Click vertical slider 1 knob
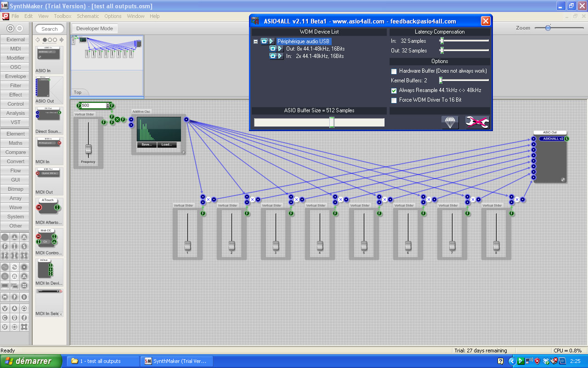This screenshot has height=368, width=588. click(187, 246)
